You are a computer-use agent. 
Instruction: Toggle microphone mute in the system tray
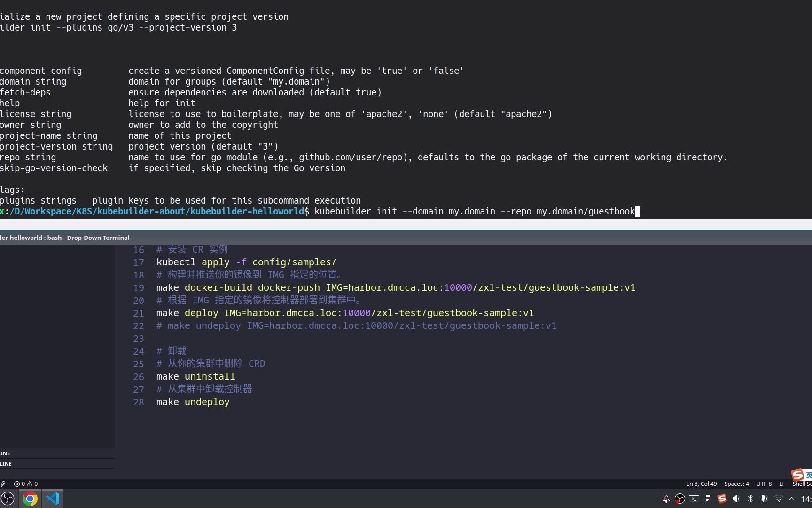tap(765, 499)
